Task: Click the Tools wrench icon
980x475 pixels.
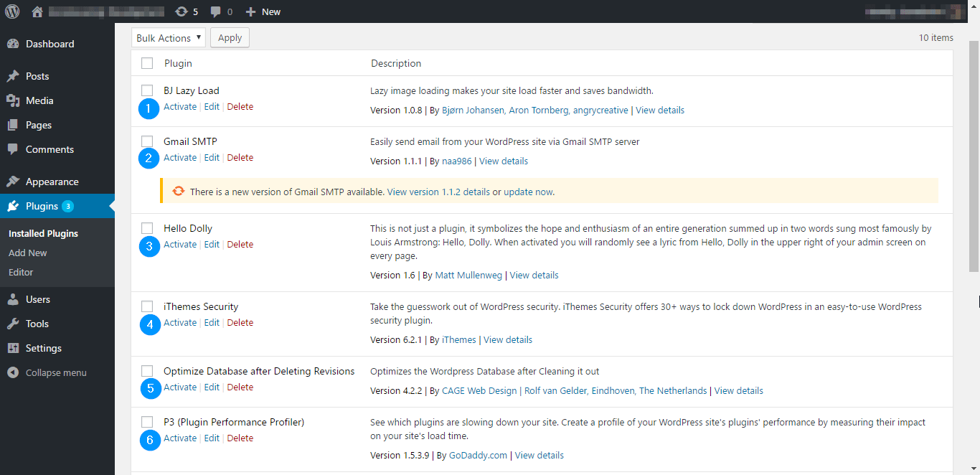Action: click(13, 324)
